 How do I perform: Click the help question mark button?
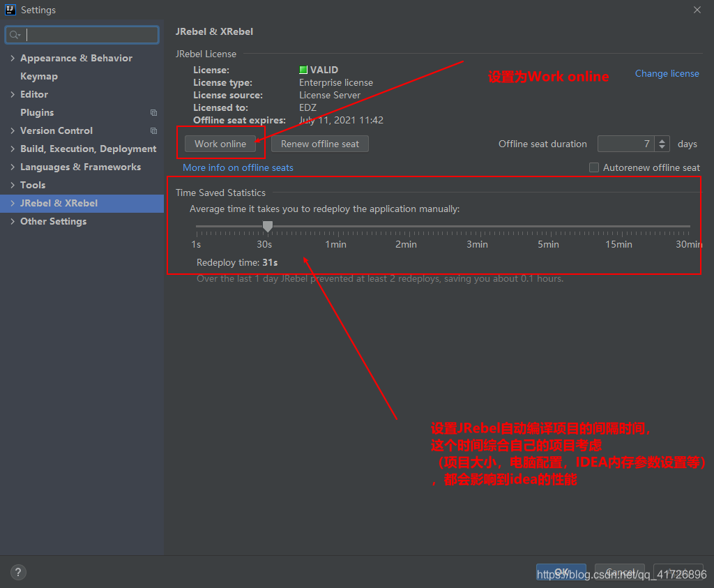pos(18,572)
